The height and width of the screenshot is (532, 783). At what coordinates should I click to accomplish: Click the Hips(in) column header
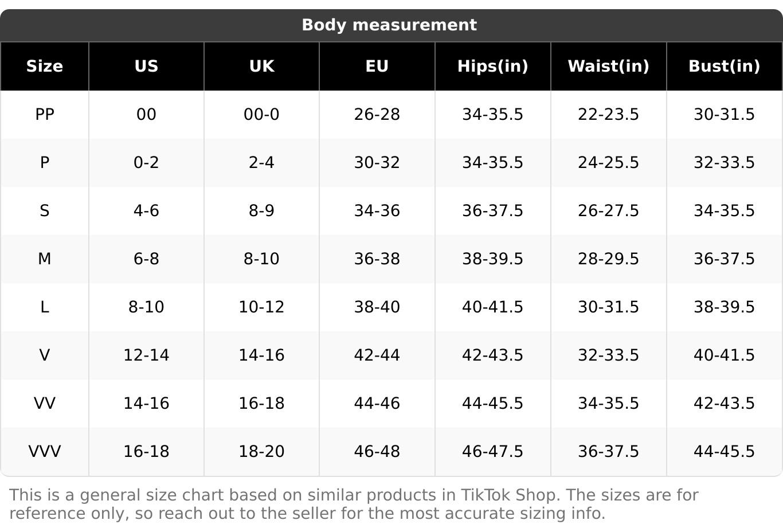(x=492, y=66)
